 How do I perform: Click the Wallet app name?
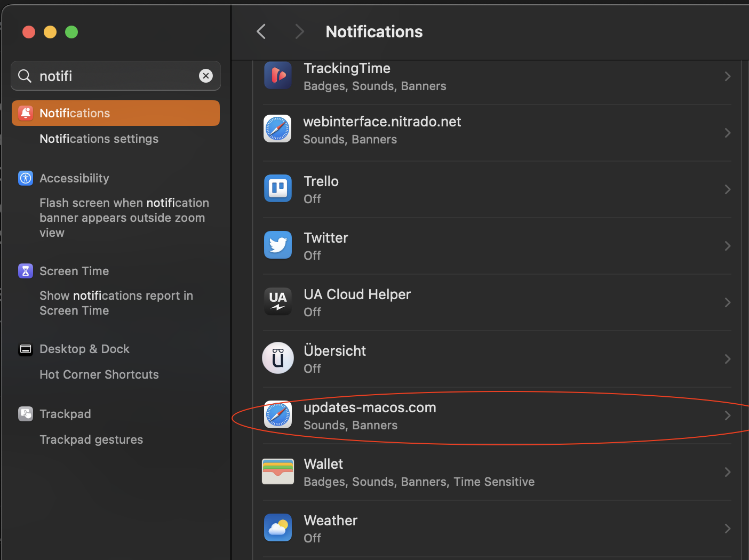point(323,464)
